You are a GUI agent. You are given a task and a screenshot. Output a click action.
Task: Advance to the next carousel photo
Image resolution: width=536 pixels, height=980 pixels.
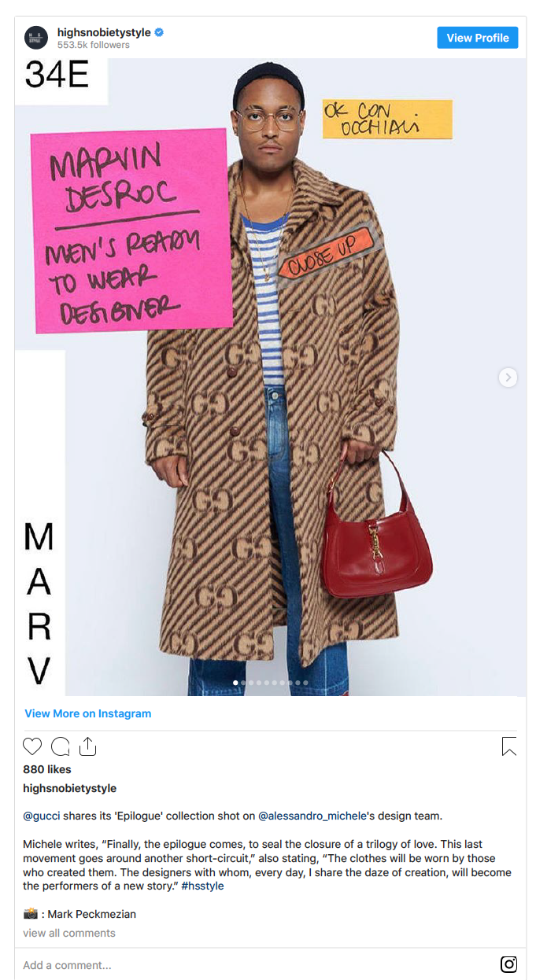[x=508, y=378]
